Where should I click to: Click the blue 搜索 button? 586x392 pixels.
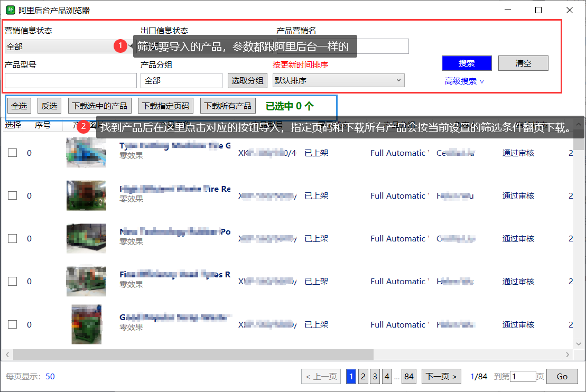click(467, 63)
